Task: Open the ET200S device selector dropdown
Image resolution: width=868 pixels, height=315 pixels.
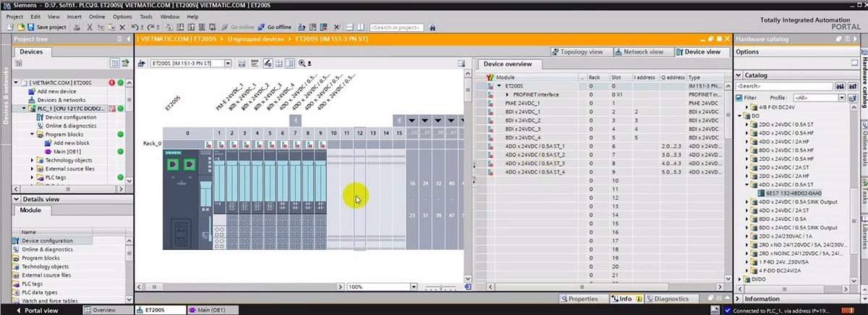Action: (228, 63)
